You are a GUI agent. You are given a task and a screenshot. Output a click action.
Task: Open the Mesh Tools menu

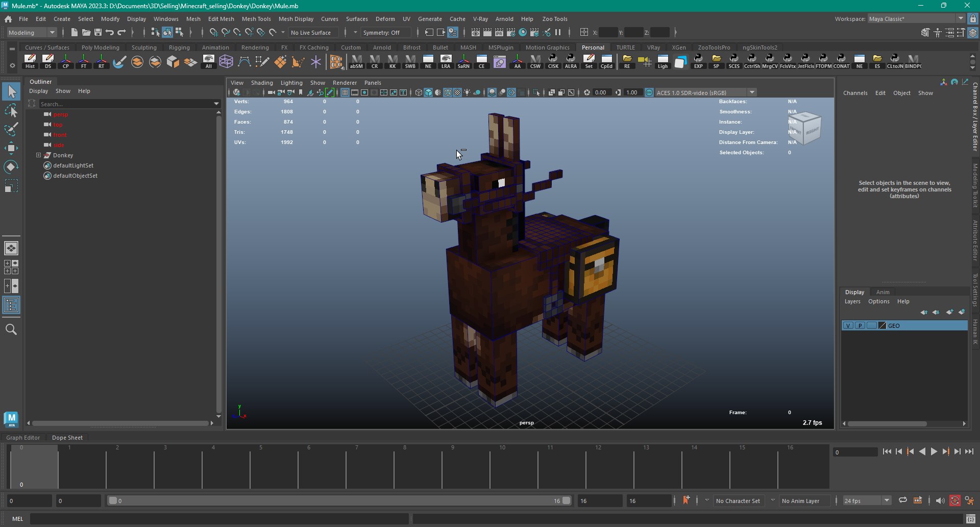point(256,18)
